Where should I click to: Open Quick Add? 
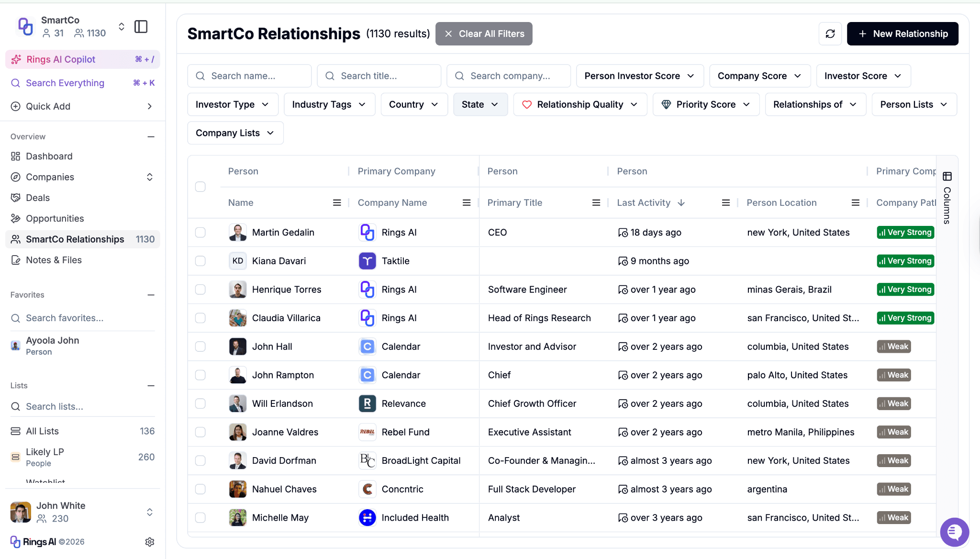point(83,106)
